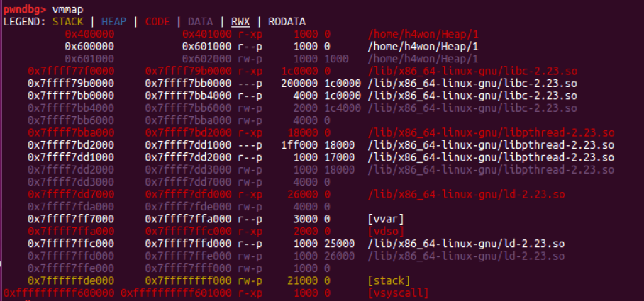
Task: Click the start address 0x7ffffffde000
Action: (71, 280)
